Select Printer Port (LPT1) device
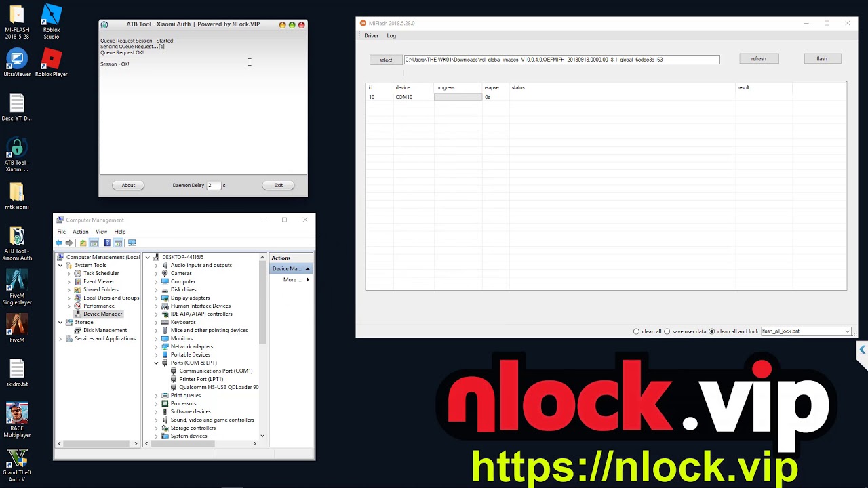Screen dimensions: 868x488 [x=201, y=379]
